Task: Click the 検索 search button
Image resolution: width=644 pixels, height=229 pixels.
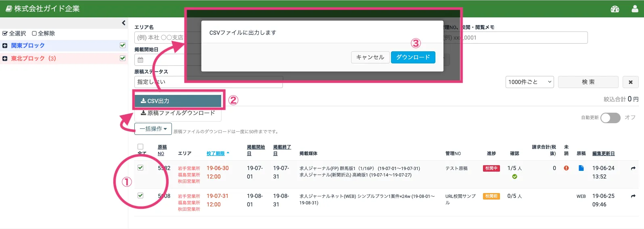Action: (588, 82)
